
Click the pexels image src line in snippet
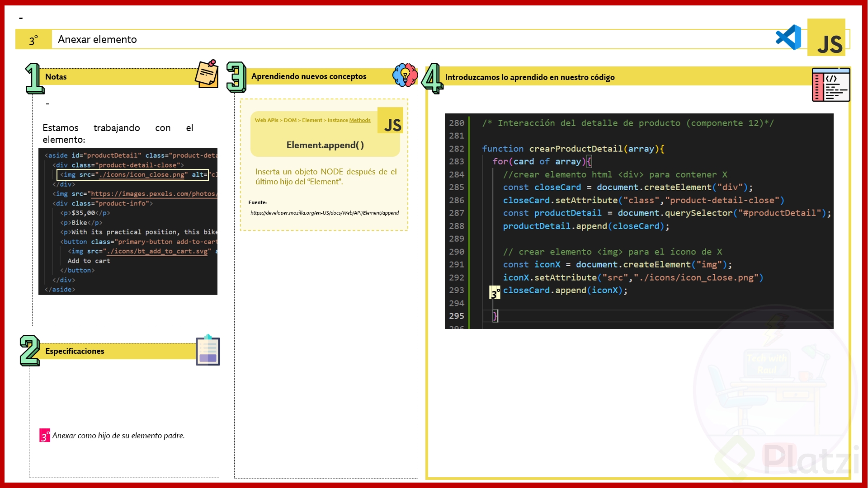[x=135, y=194]
